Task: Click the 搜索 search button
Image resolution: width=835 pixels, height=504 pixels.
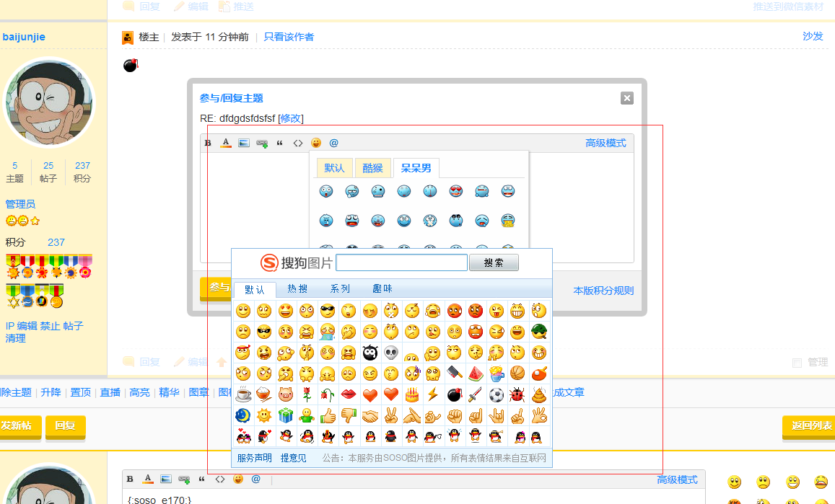Action: point(494,262)
